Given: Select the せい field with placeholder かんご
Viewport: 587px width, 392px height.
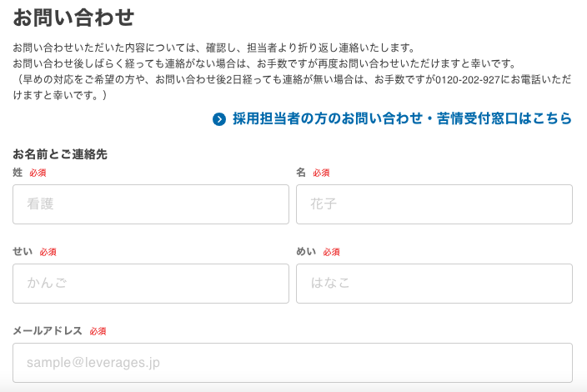Looking at the screenshot, I should point(151,284).
